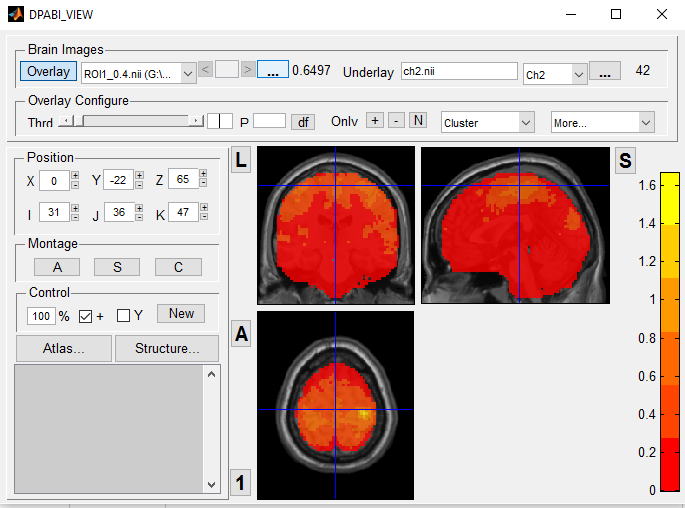The image size is (685, 508).
Task: Click the df button
Action: (x=303, y=122)
